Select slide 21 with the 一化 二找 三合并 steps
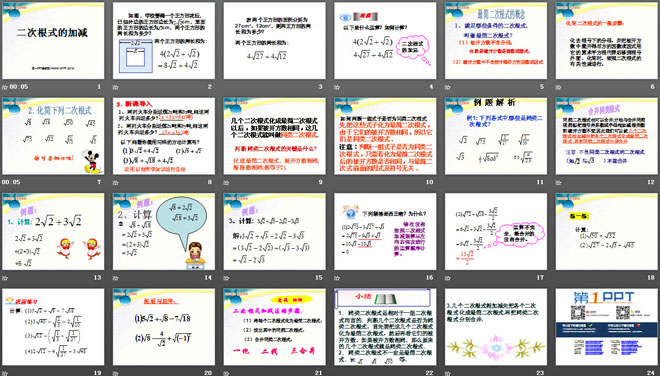 [274, 327]
